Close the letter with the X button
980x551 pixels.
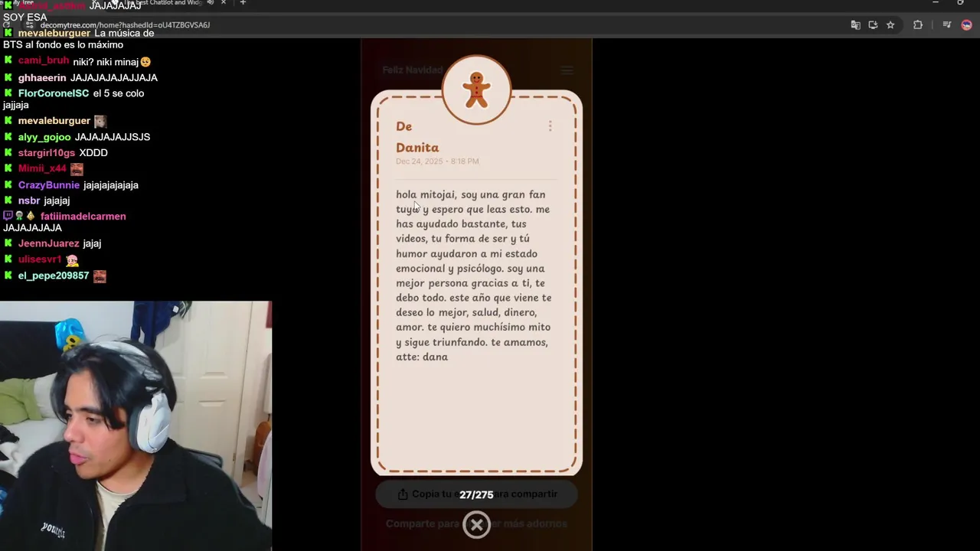pyautogui.click(x=476, y=525)
